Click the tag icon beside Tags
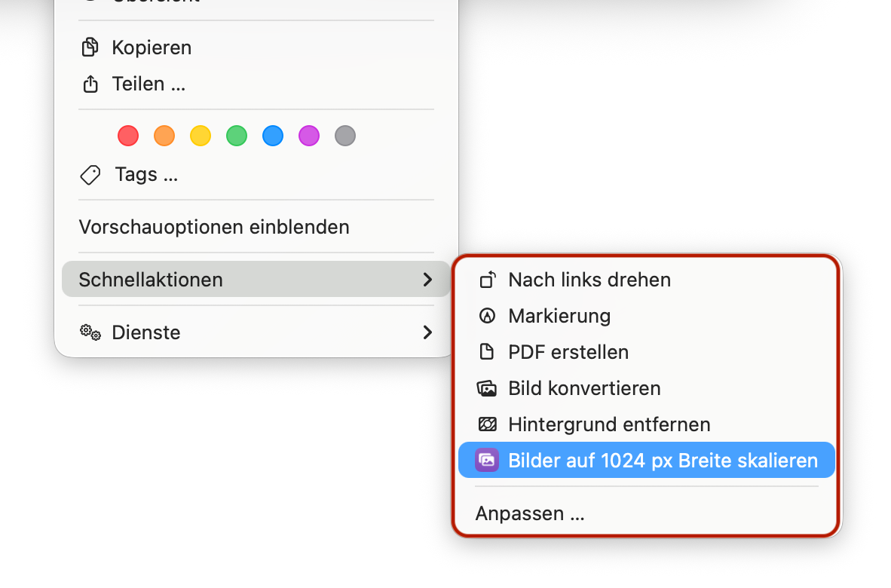The height and width of the screenshot is (588, 891). tap(90, 175)
